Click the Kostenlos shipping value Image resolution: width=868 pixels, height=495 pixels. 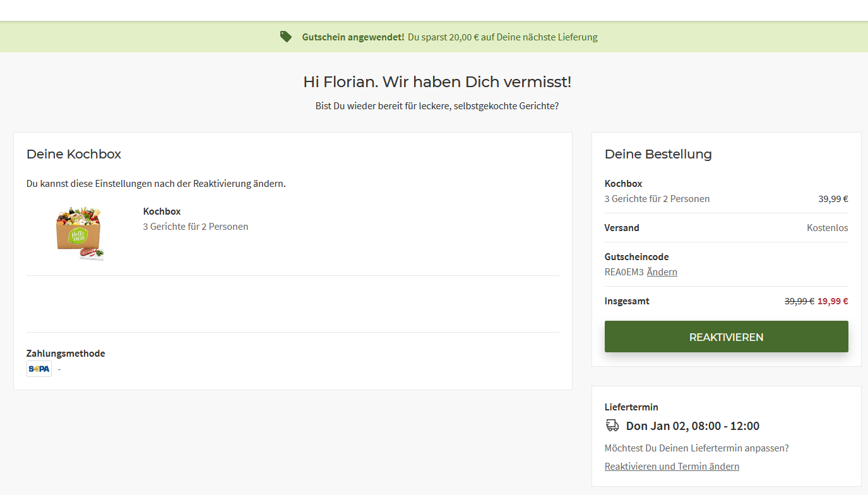[827, 228]
